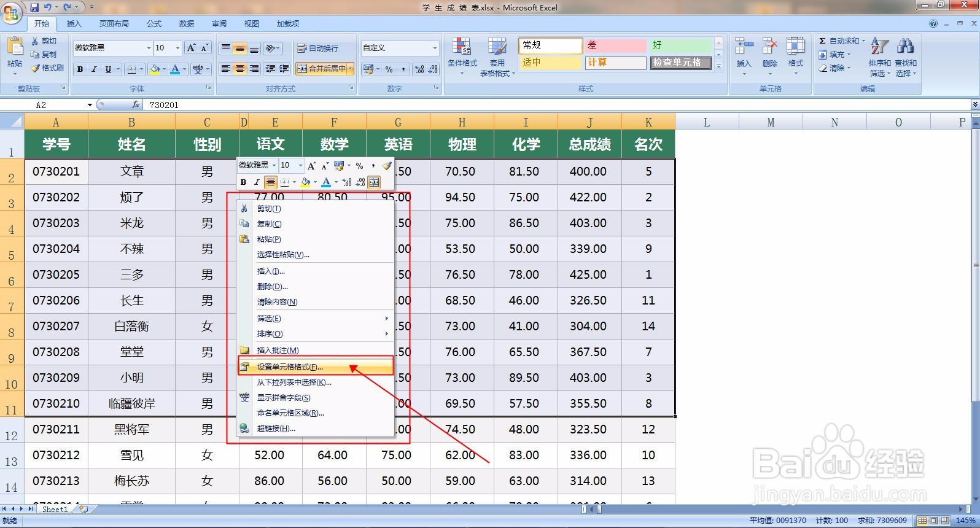
Task: Toggle ribbon center horizontal alignment
Action: (x=239, y=69)
